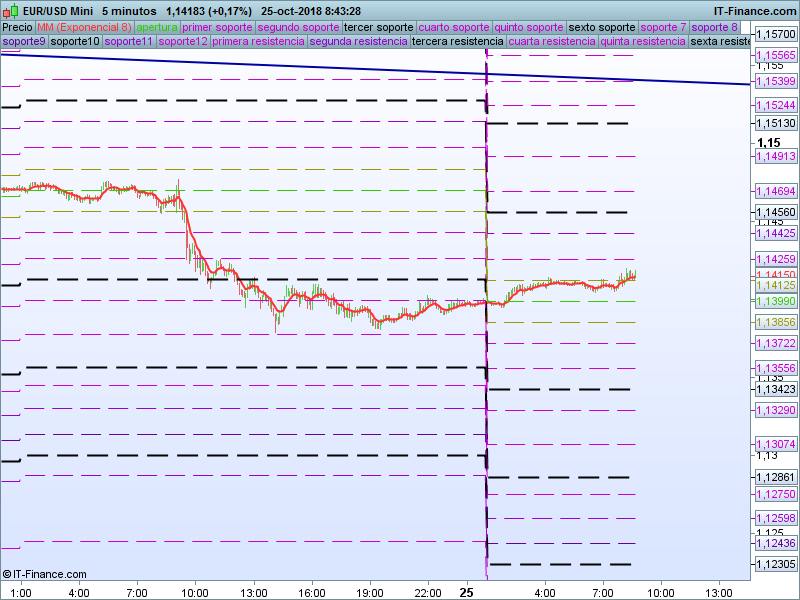Select the soporte10 legend label
800x600 pixels.
75,42
